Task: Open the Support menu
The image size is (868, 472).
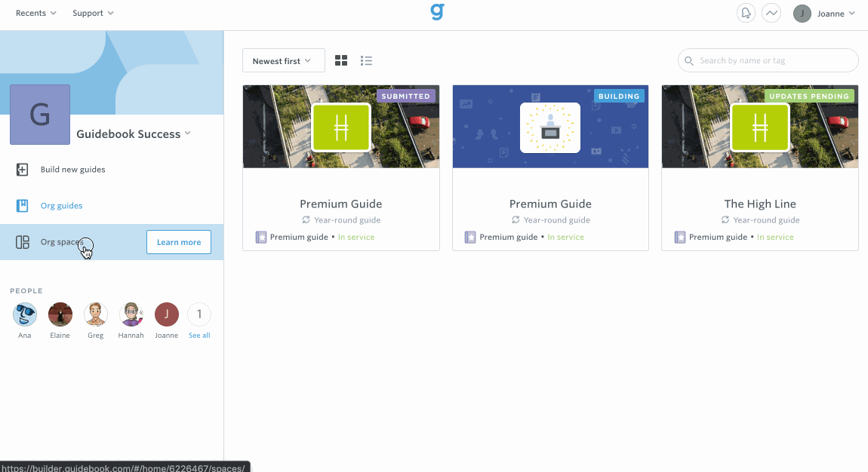Action: [92, 13]
